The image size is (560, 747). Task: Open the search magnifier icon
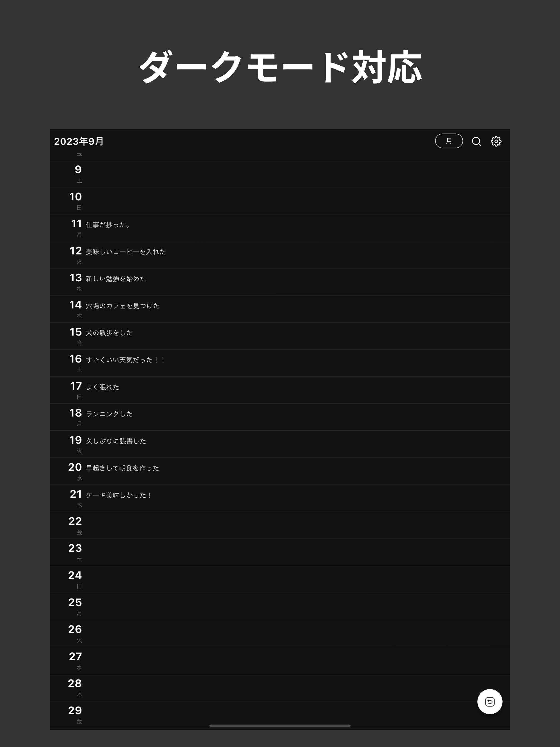476,141
